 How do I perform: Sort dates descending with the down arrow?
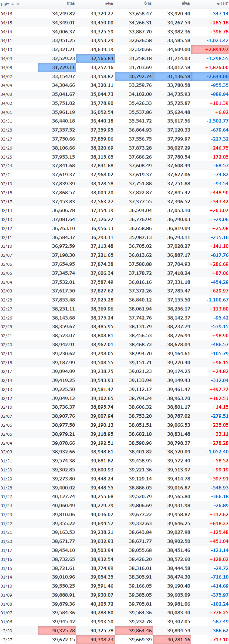coord(18,4)
